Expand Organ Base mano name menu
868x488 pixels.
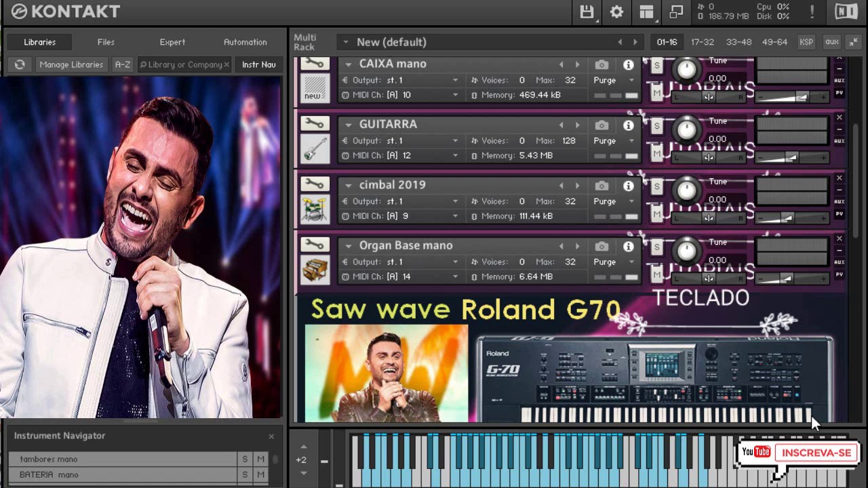(348, 246)
